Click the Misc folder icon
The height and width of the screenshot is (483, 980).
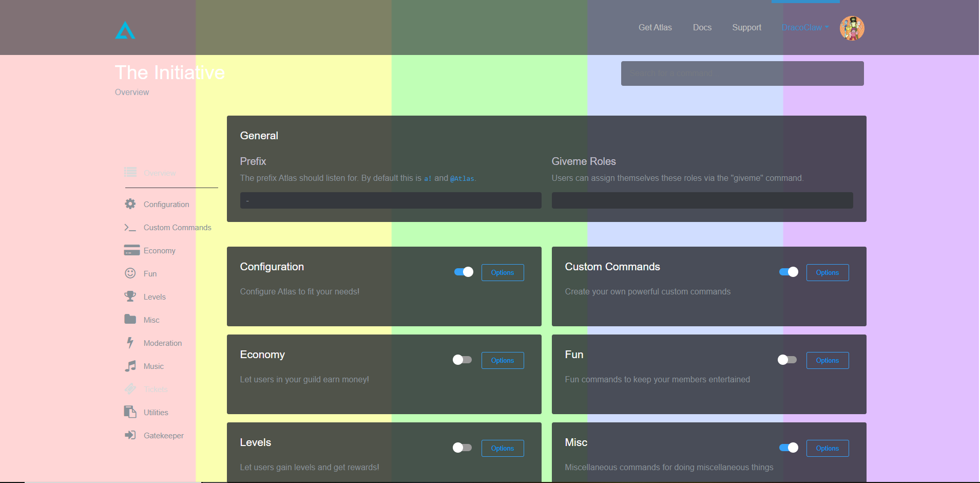tap(130, 319)
